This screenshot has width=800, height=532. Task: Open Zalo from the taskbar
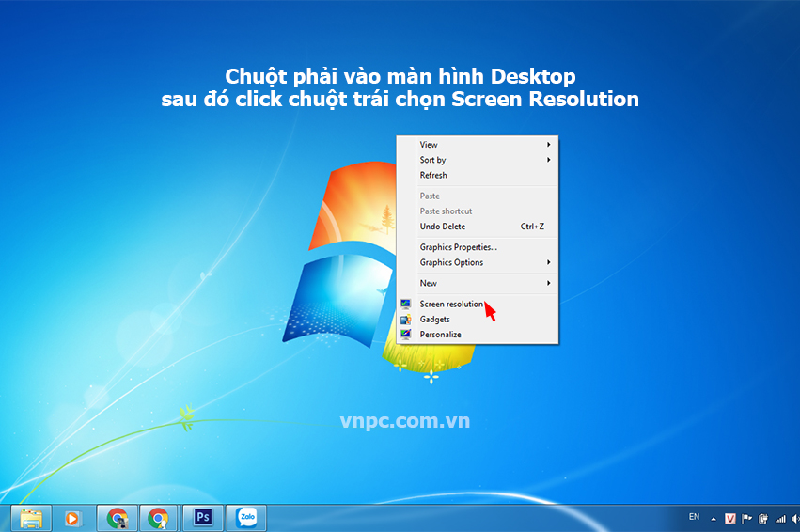click(x=246, y=518)
